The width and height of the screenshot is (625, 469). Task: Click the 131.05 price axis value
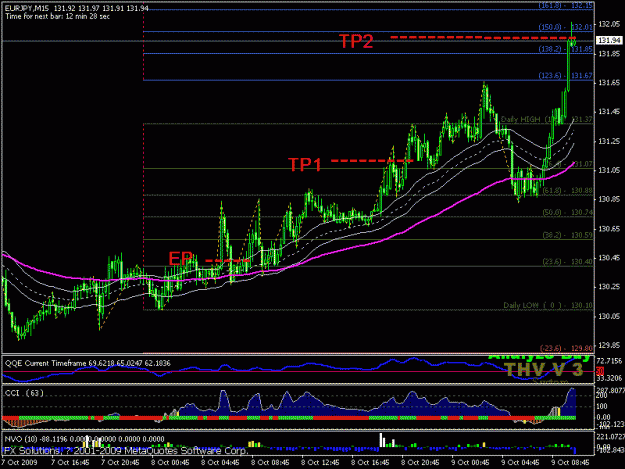click(609, 170)
